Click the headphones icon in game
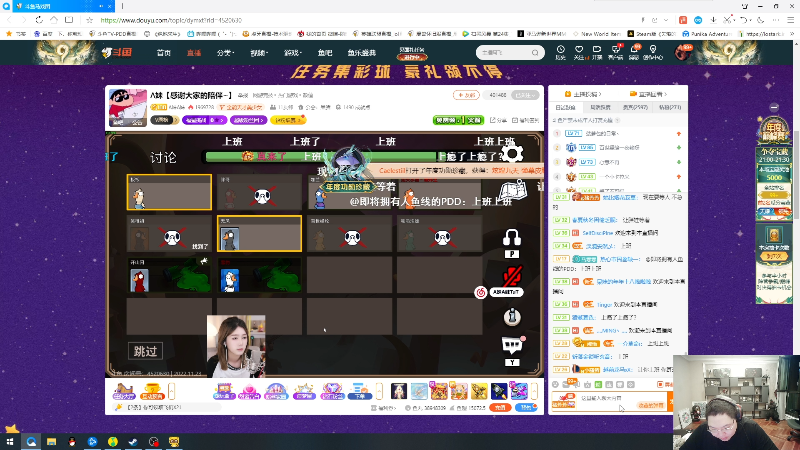Image resolution: width=800 pixels, height=450 pixels. click(512, 238)
